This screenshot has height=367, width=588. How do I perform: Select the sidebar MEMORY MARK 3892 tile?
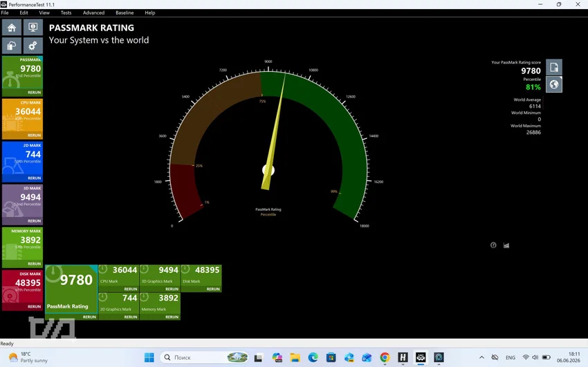click(23, 244)
